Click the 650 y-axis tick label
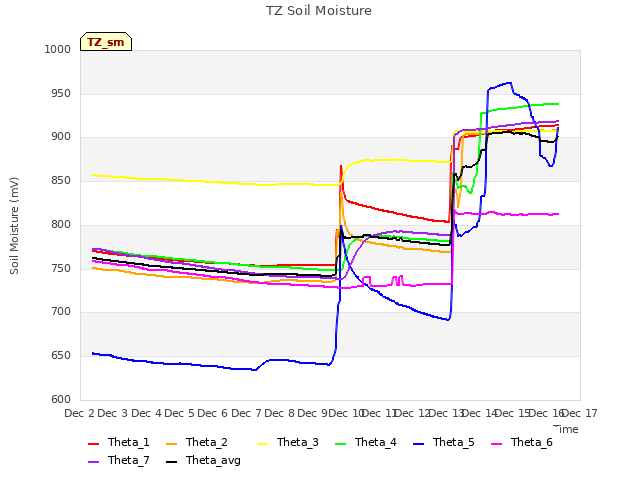 61,356
